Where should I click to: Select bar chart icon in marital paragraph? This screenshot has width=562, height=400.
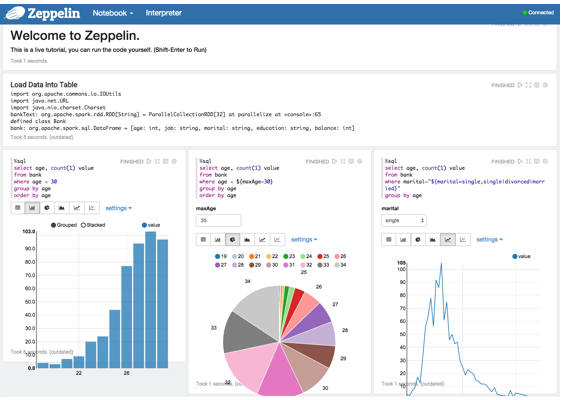coord(403,239)
